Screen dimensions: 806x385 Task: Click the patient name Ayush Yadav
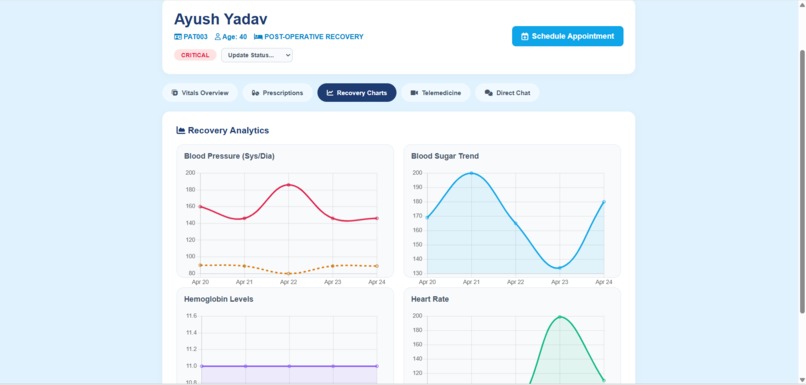(221, 19)
